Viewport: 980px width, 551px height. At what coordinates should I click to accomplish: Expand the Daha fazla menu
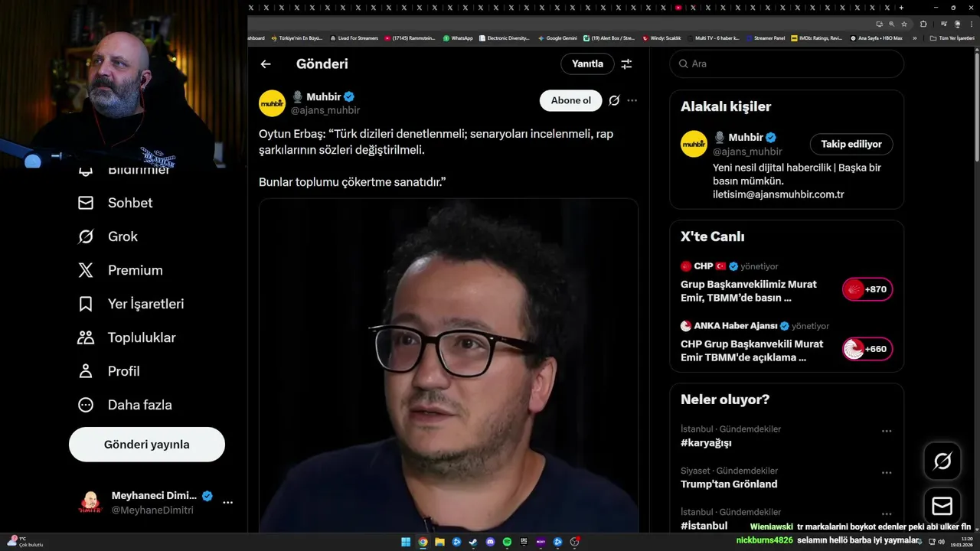126,405
